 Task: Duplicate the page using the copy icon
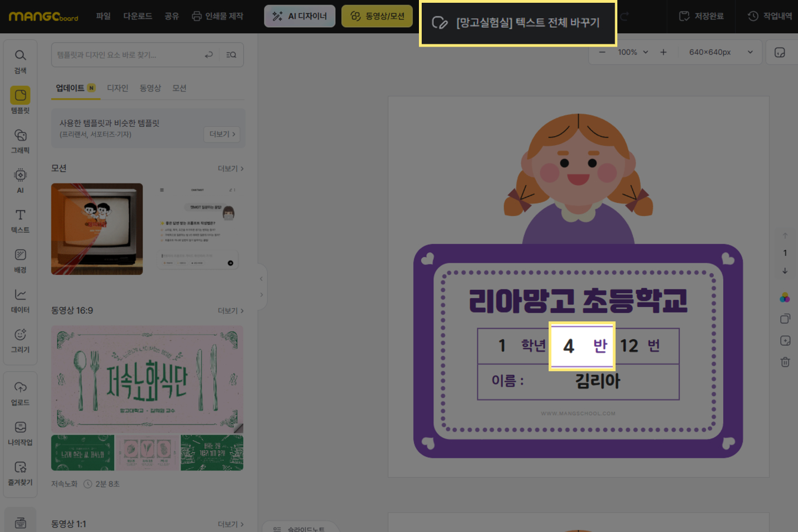click(785, 319)
